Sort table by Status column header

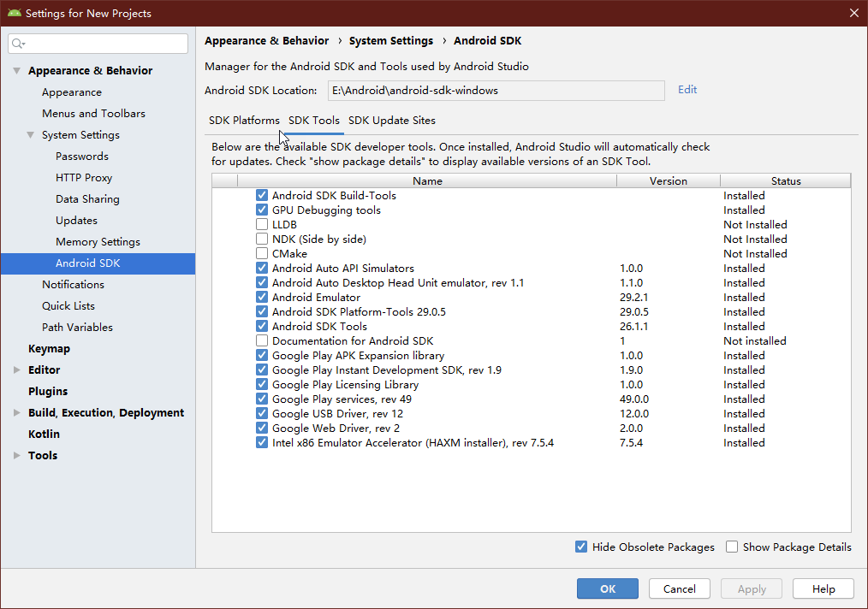click(786, 180)
